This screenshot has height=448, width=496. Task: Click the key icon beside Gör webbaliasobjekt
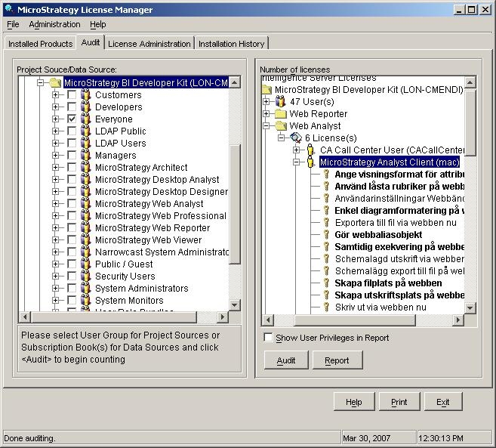[x=326, y=234]
